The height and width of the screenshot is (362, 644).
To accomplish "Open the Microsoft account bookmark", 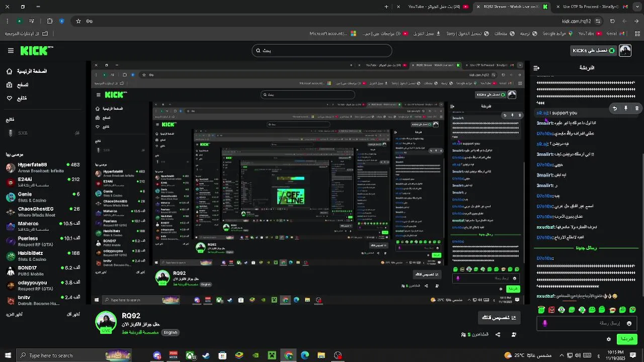I will coord(333,34).
